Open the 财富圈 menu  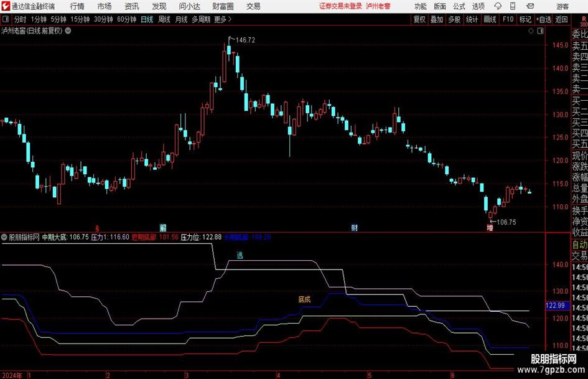(x=223, y=6)
